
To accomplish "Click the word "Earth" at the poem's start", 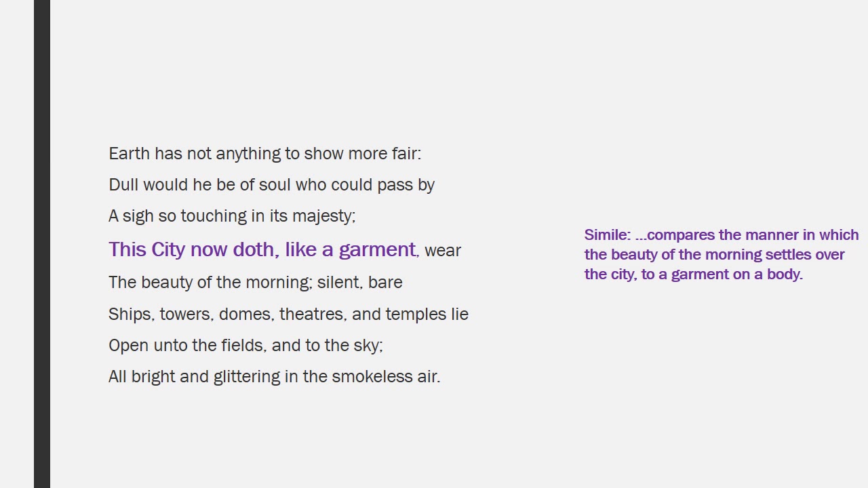I will 129,154.
